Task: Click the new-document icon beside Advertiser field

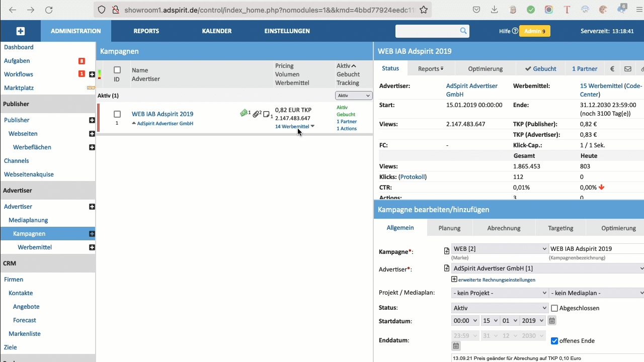Action: click(446, 268)
